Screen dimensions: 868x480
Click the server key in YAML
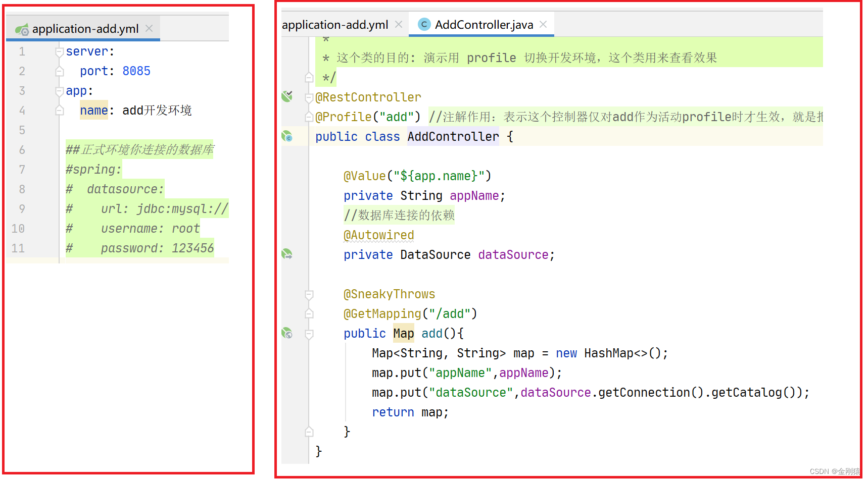(x=87, y=51)
